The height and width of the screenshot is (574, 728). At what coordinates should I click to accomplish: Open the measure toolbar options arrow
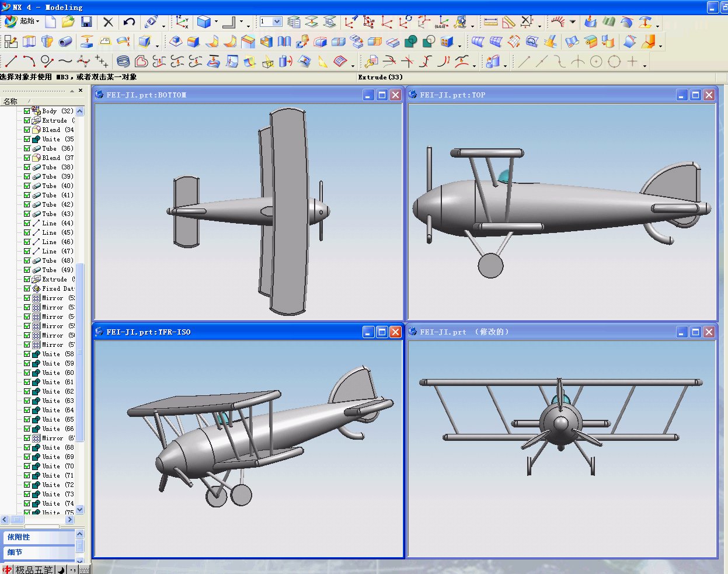coord(539,26)
